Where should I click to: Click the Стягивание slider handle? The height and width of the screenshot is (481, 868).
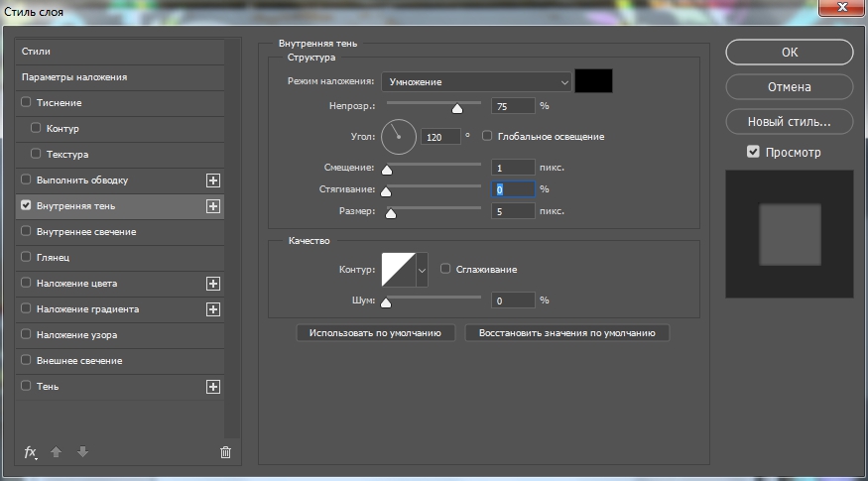[386, 192]
